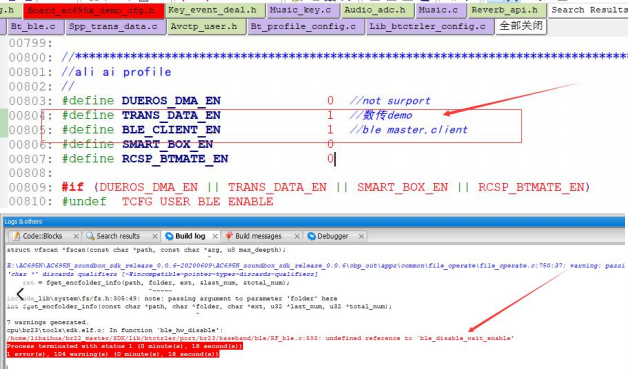
Task: Click the 'note: passing argument to parameter' line
Action: tap(172, 298)
